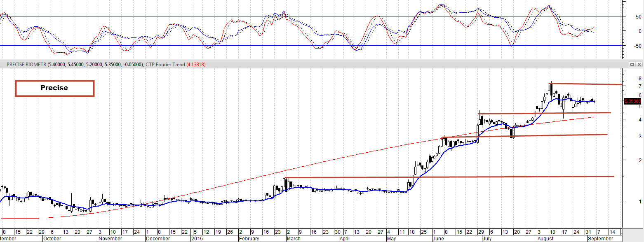Viewport: 644px width, 242px height.
Task: Click the 50 level on oscillator scale
Action: [638, 17]
